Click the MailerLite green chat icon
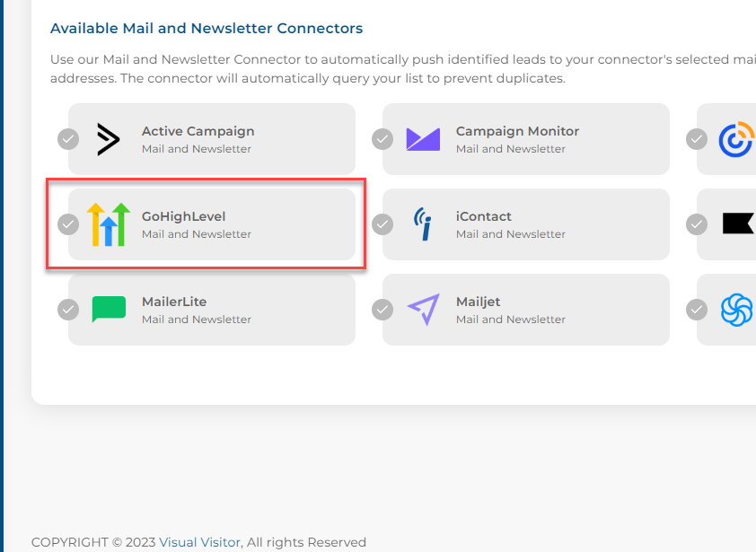 109,310
